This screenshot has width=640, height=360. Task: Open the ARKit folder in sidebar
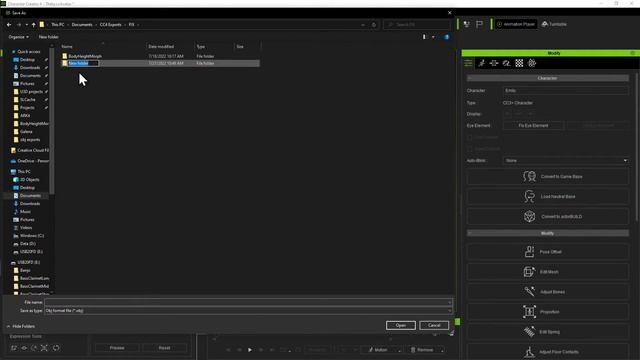tap(25, 116)
